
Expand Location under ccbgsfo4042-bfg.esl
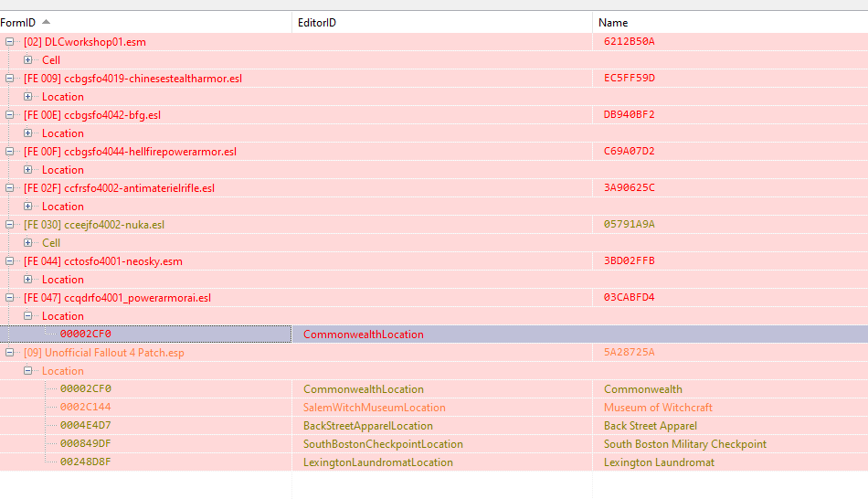pyautogui.click(x=27, y=133)
